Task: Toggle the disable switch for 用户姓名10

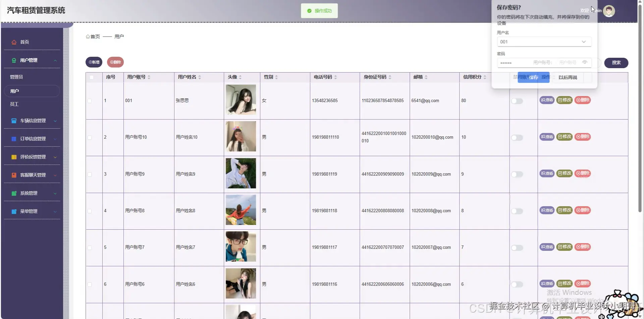Action: click(x=517, y=138)
